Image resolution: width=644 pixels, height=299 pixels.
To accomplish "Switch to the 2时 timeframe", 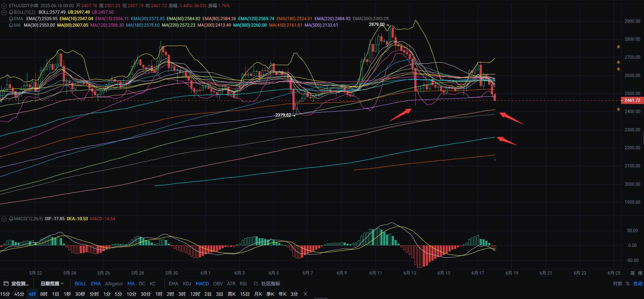I will pyautogui.click(x=170, y=294).
